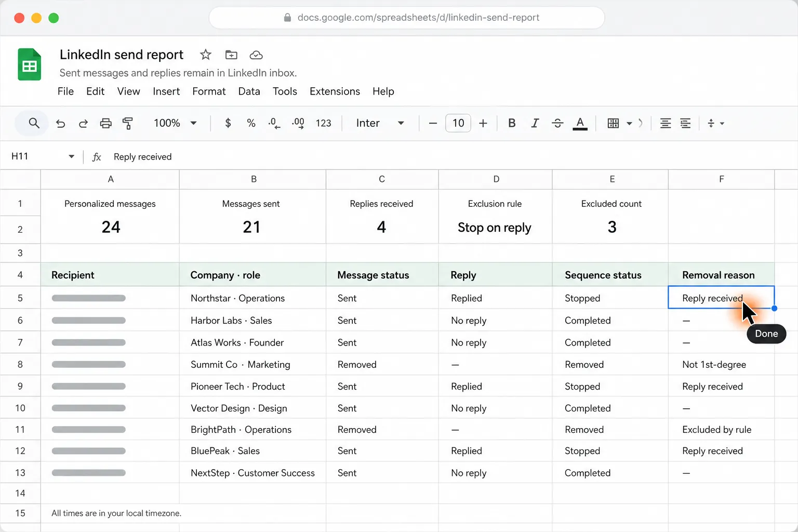Select column A header
This screenshot has height=532, width=798.
click(x=110, y=179)
